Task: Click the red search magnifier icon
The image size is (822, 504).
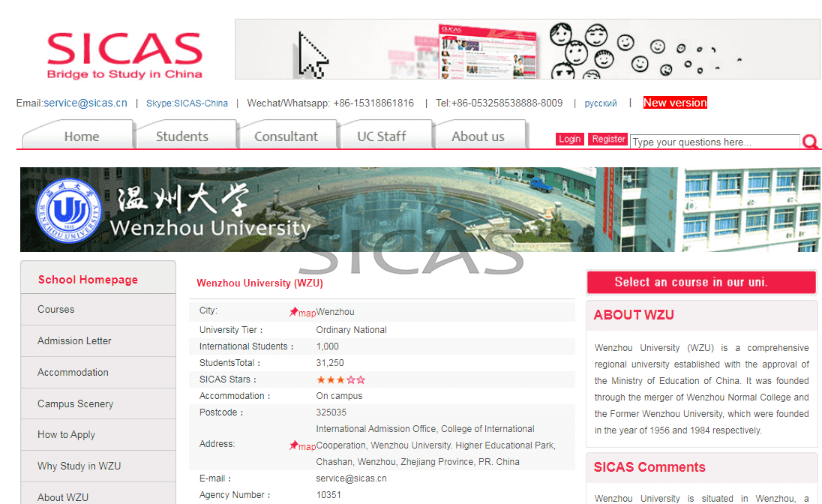Action: tap(810, 142)
